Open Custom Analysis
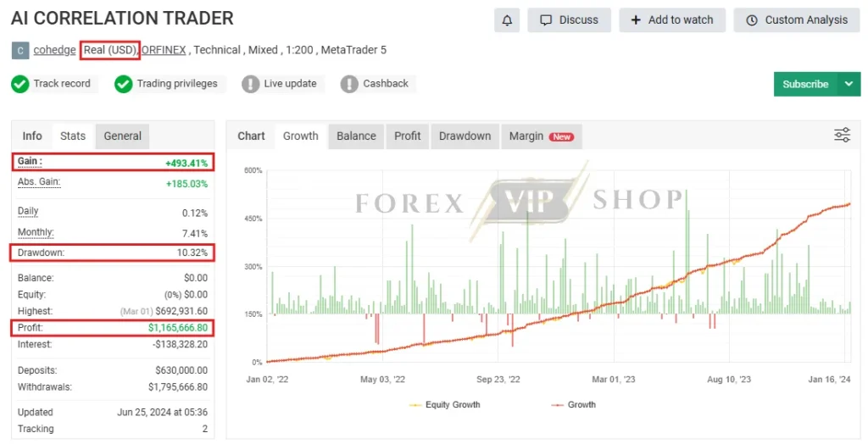 tap(797, 20)
